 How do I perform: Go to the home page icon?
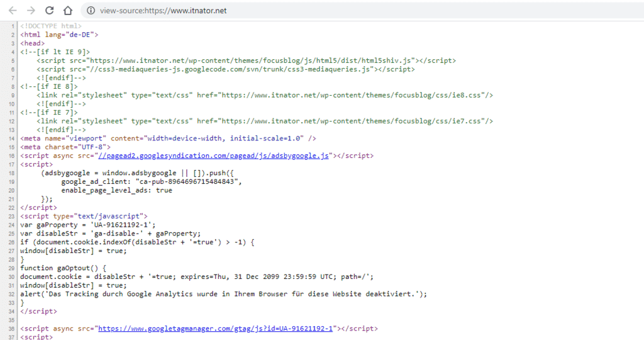pyautogui.click(x=68, y=11)
